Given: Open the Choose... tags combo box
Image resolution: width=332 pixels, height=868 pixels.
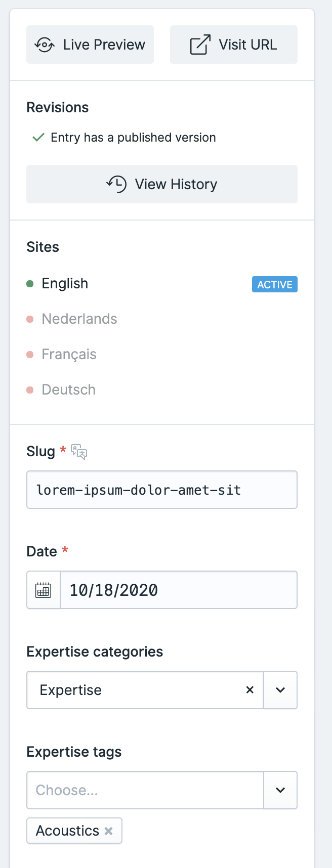Looking at the screenshot, I should (x=145, y=790).
